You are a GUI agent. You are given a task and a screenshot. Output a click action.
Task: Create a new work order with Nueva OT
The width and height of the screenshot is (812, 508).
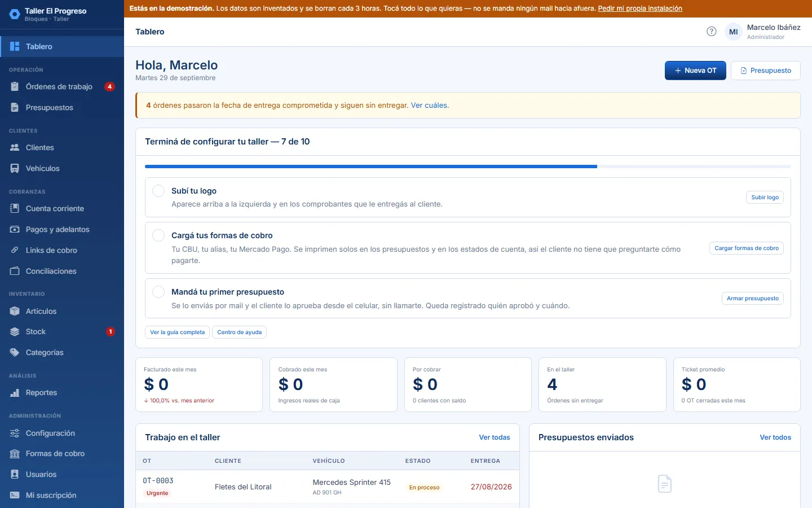(x=695, y=71)
